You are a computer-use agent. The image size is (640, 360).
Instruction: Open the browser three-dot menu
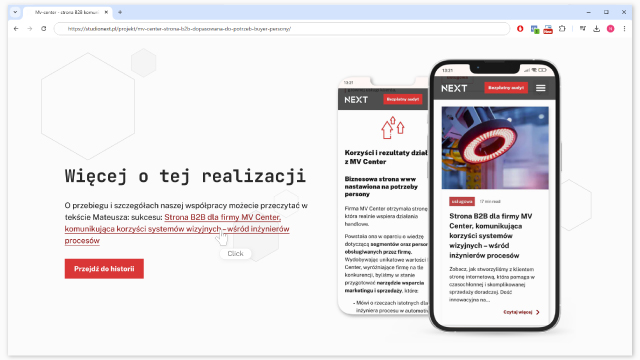[624, 29]
